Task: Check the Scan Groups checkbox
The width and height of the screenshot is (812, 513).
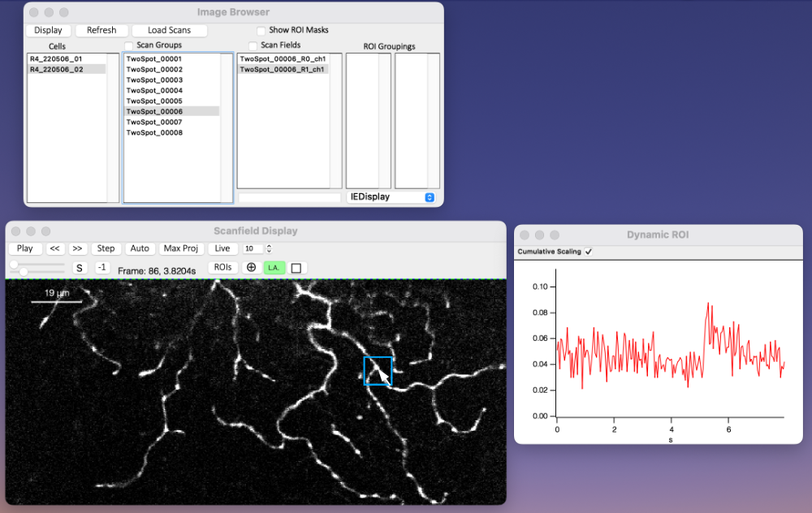Action: coord(129,45)
